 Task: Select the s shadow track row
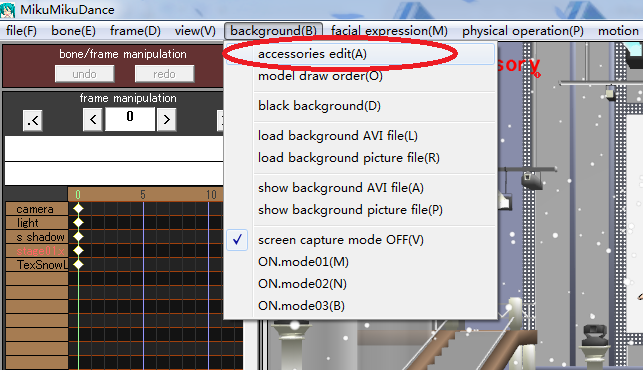pyautogui.click(x=36, y=237)
